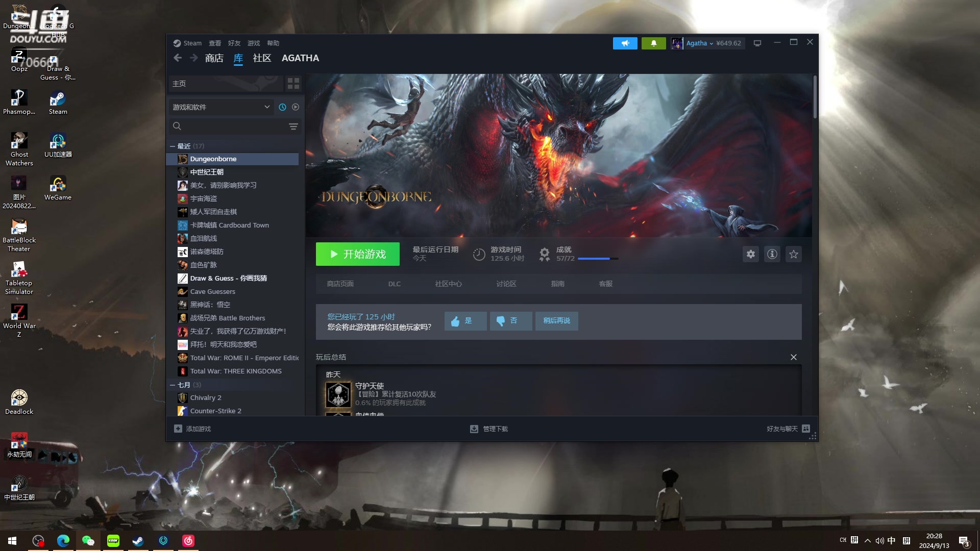980x551 pixels.
Task: Open WeChat from the taskbar
Action: [88, 541]
